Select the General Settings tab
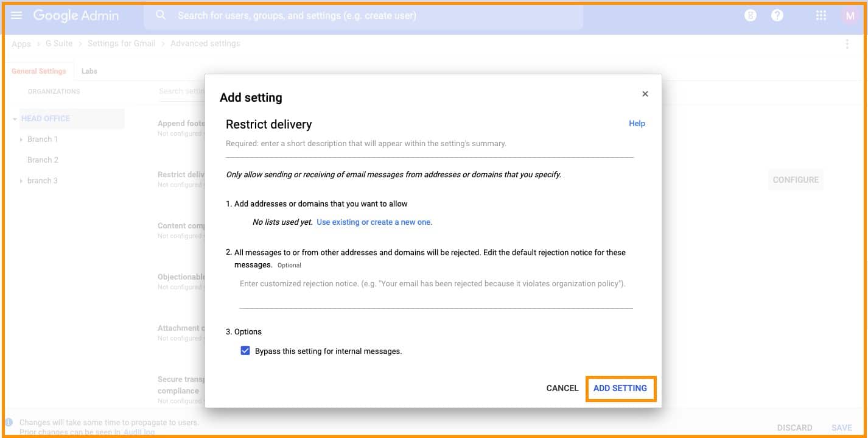This screenshot has width=868, height=438. (38, 71)
